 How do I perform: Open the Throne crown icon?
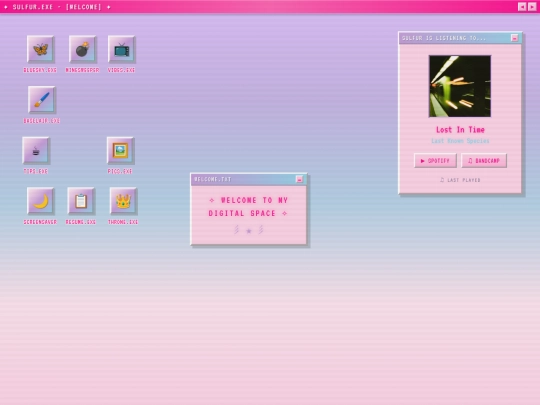(123, 201)
